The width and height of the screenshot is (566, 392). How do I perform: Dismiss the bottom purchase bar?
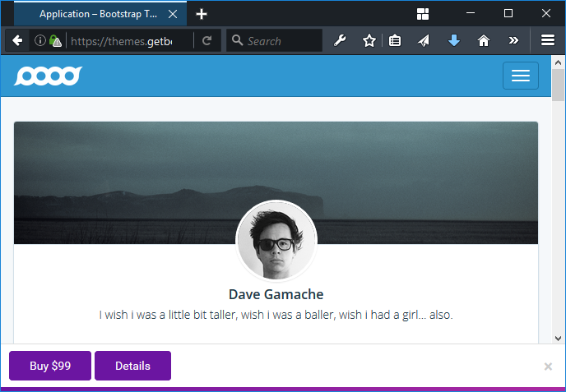(548, 367)
